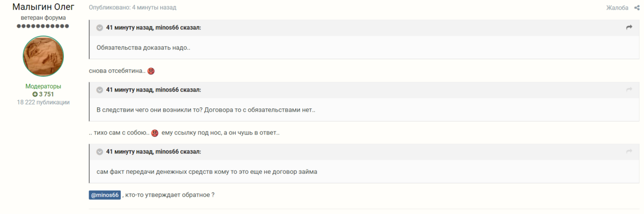Click the green reputation plus icon 3 751
This screenshot has height=214, width=644.
click(35, 94)
